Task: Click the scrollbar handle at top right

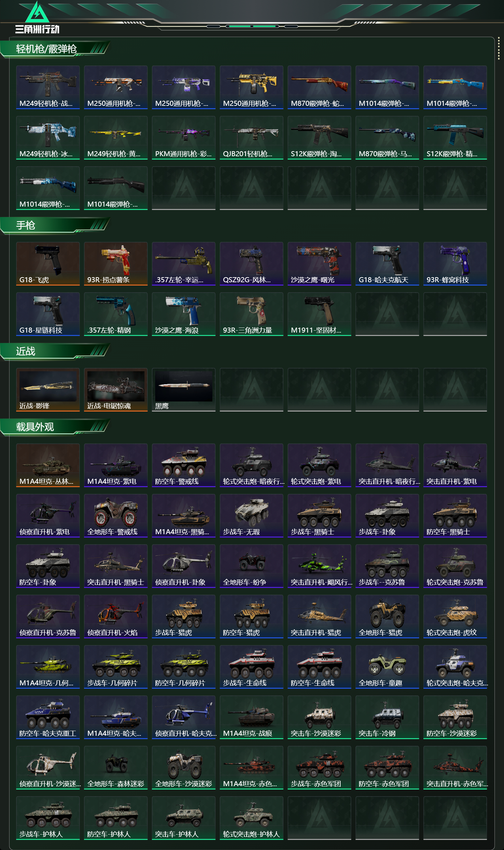Action: pyautogui.click(x=499, y=48)
